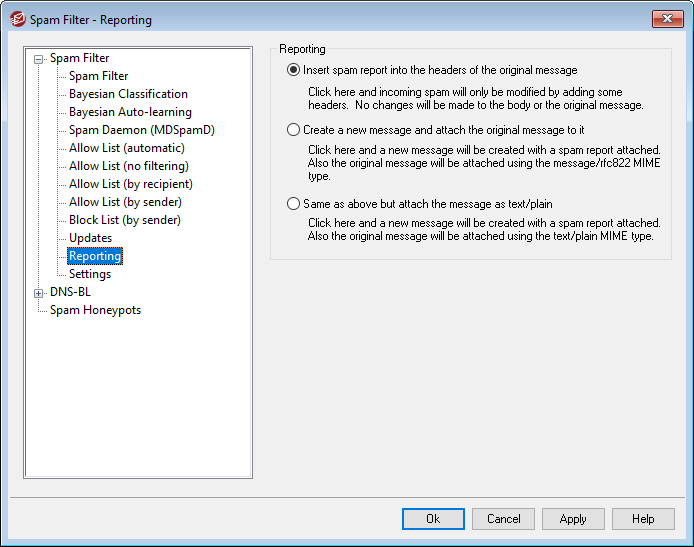694x547 pixels.
Task: Open the Settings tree item
Action: [x=90, y=274]
